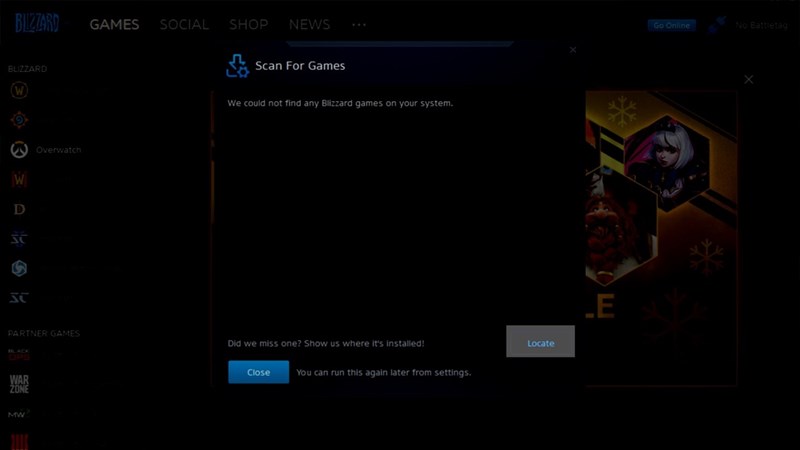Select StarCraft Remastered icon in sidebar
The image size is (800, 450).
coord(19,298)
